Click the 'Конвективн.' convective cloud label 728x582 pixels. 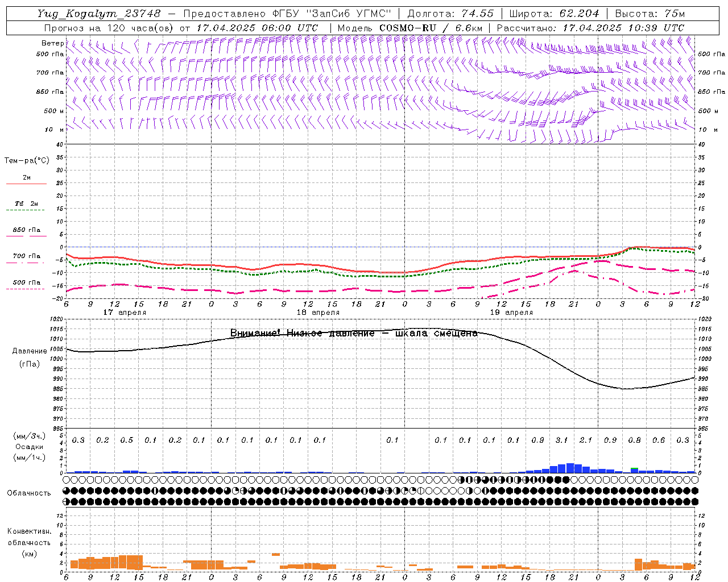[x=29, y=531]
